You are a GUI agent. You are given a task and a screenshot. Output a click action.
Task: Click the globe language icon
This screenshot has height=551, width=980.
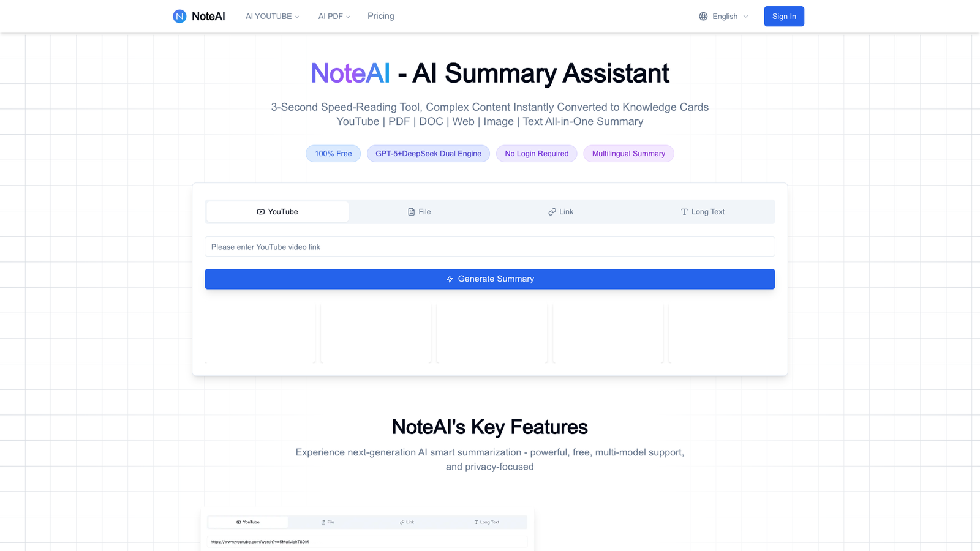pyautogui.click(x=703, y=16)
